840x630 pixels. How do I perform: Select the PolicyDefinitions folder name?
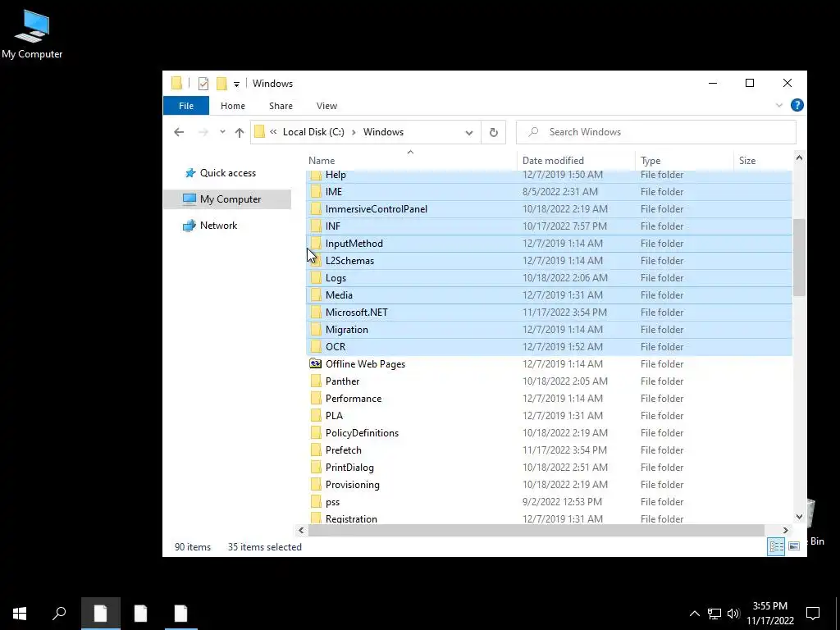[362, 433]
